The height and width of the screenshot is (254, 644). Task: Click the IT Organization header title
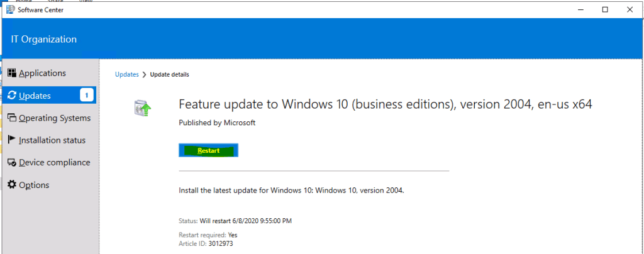tap(44, 39)
